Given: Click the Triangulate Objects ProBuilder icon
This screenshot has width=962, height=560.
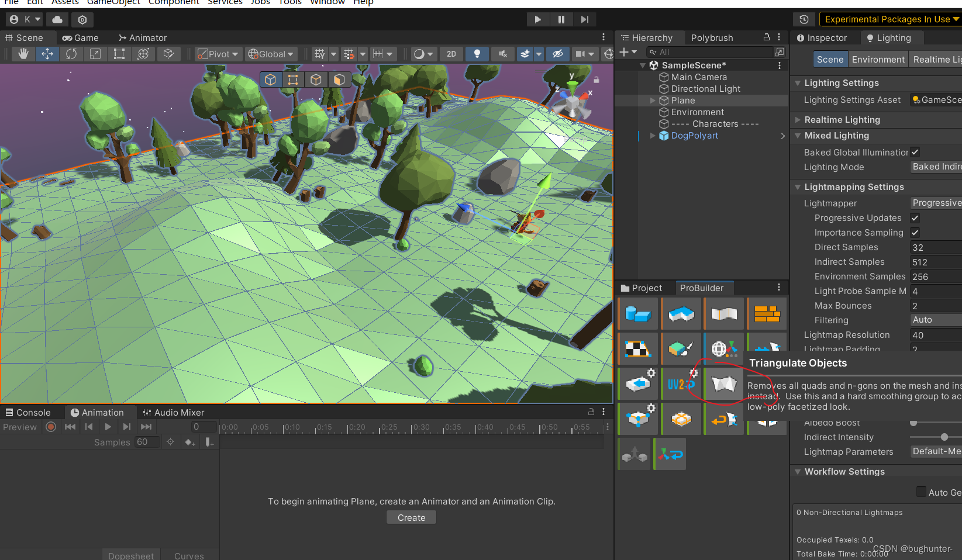Looking at the screenshot, I should pyautogui.click(x=724, y=384).
